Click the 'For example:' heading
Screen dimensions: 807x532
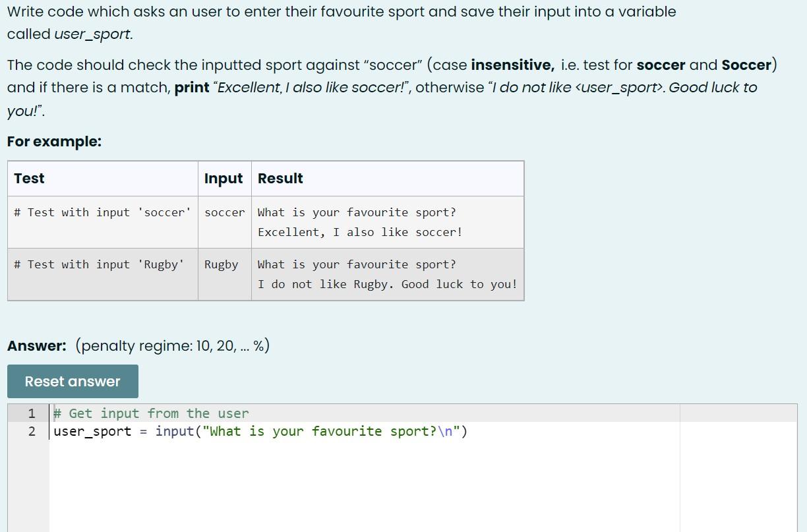[55, 141]
